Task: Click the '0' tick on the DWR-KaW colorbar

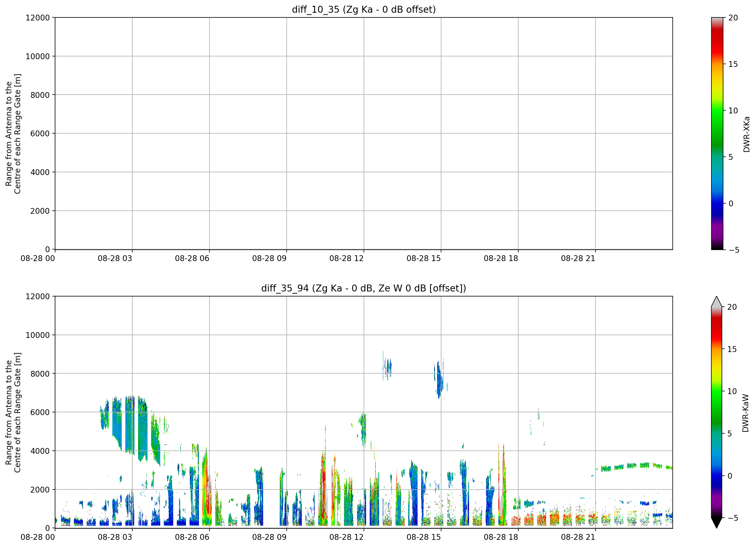Action: pyautogui.click(x=729, y=476)
